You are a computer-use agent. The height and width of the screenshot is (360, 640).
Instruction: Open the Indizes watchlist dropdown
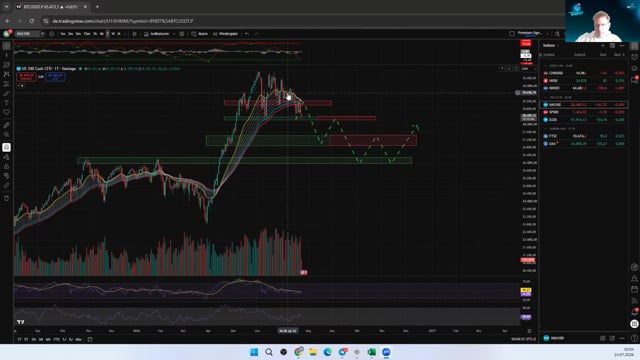point(551,46)
